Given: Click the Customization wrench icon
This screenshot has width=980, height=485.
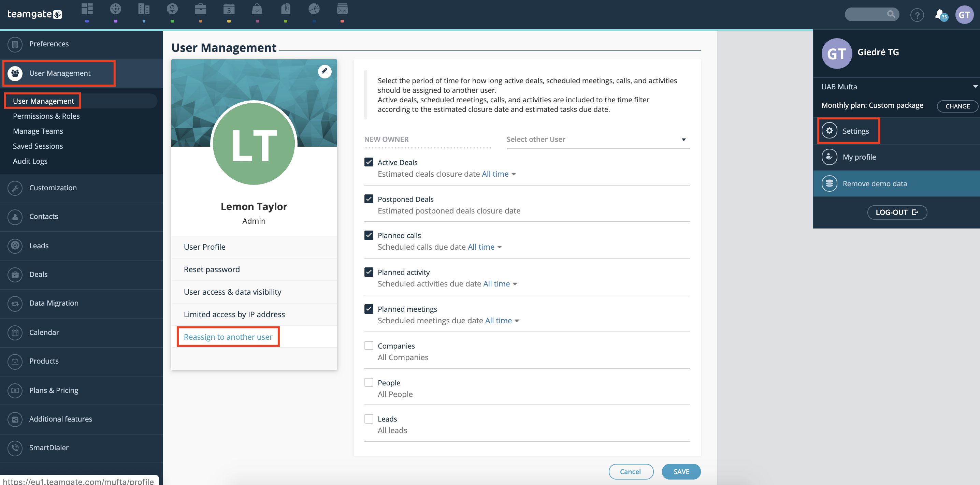Looking at the screenshot, I should click(x=15, y=188).
